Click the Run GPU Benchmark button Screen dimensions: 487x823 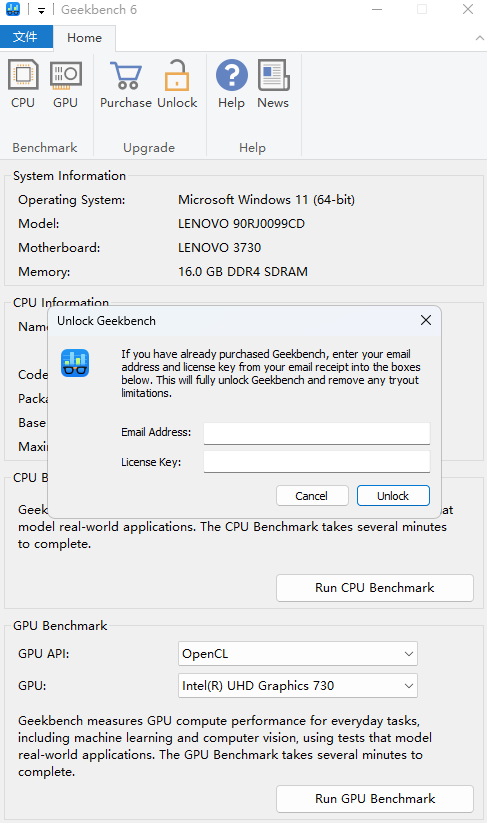pyautogui.click(x=375, y=799)
